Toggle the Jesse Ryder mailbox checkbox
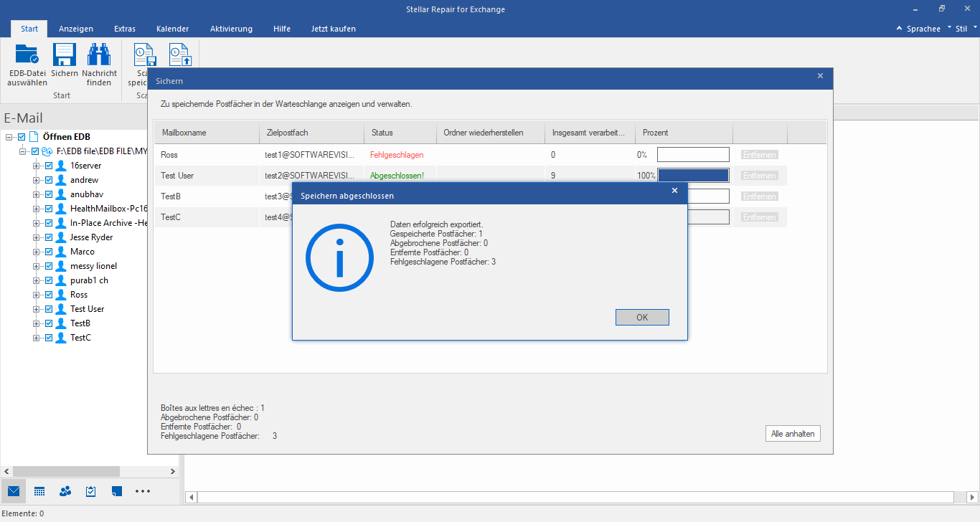980x522 pixels. point(49,237)
